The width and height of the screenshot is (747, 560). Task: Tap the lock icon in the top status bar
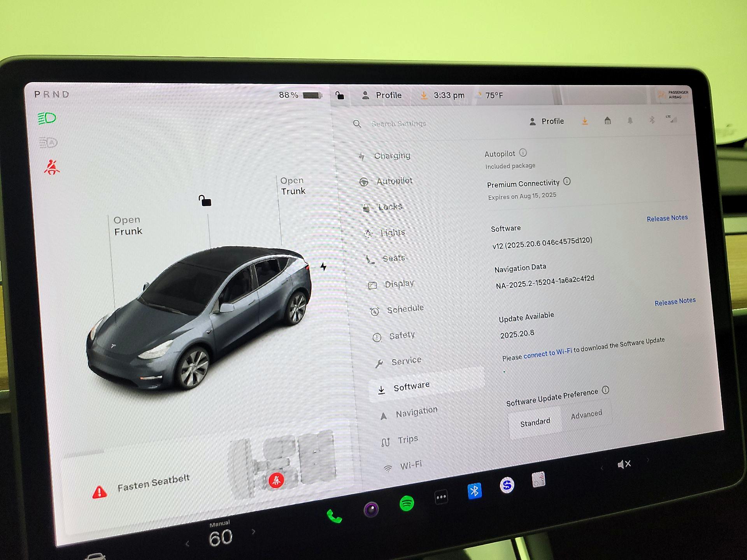click(x=340, y=95)
